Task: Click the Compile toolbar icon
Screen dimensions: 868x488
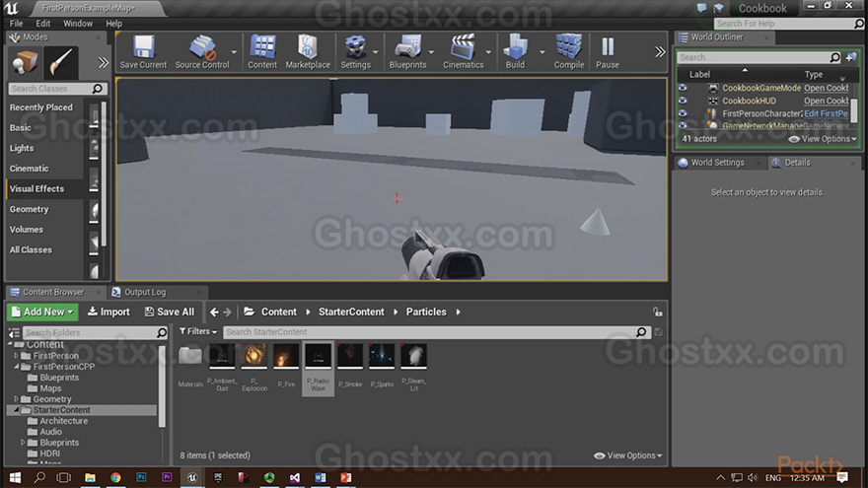Action: pyautogui.click(x=568, y=52)
